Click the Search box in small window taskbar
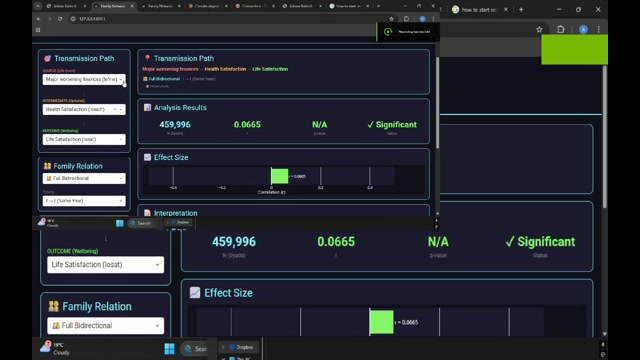 (x=141, y=223)
